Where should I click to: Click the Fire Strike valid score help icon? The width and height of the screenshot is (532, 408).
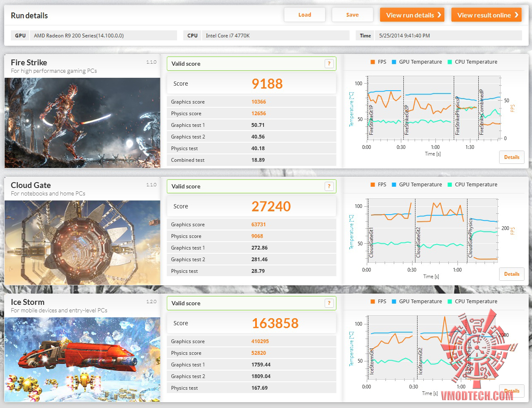[x=329, y=64]
